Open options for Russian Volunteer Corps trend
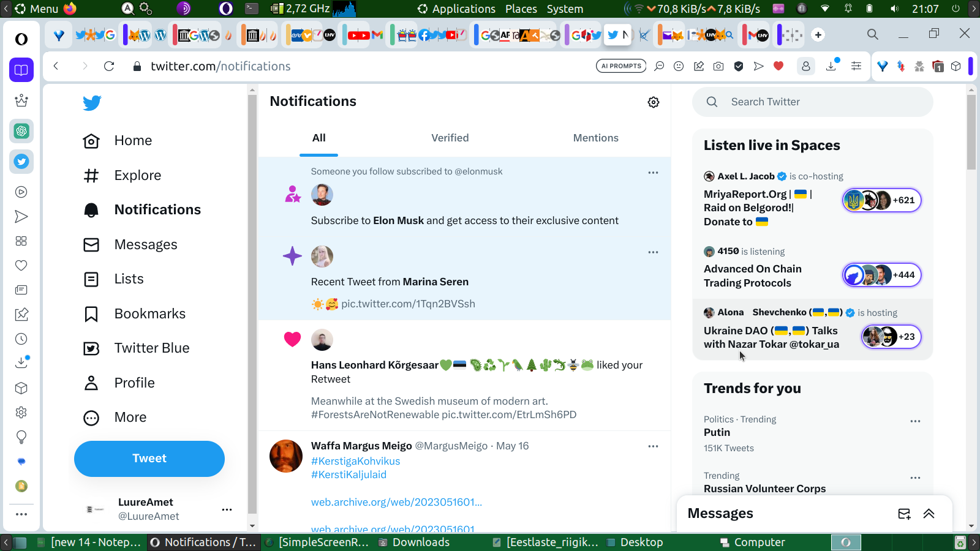The width and height of the screenshot is (980, 551). pos(915,478)
